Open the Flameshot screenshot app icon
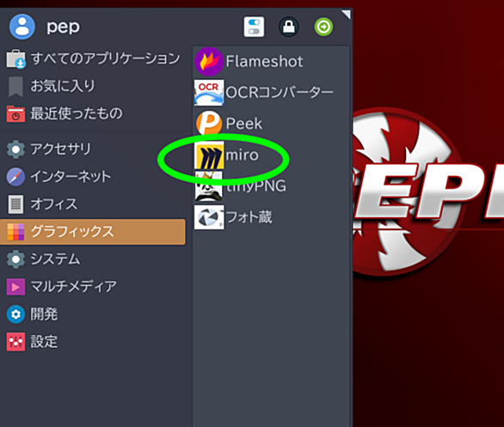 coord(209,61)
